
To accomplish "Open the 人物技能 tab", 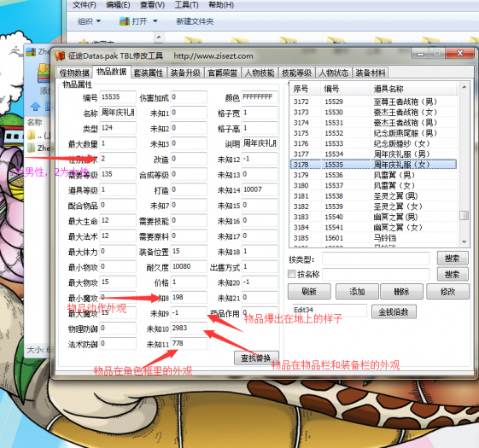I will (x=260, y=73).
